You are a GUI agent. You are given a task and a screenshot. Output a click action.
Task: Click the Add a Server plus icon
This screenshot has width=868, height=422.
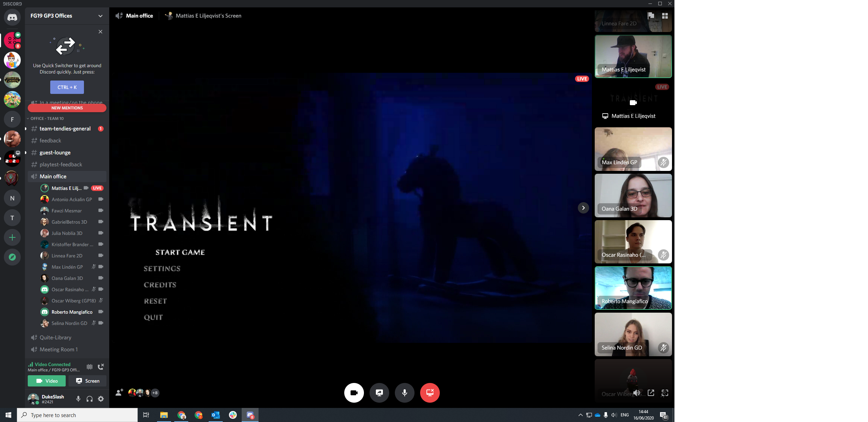point(12,237)
